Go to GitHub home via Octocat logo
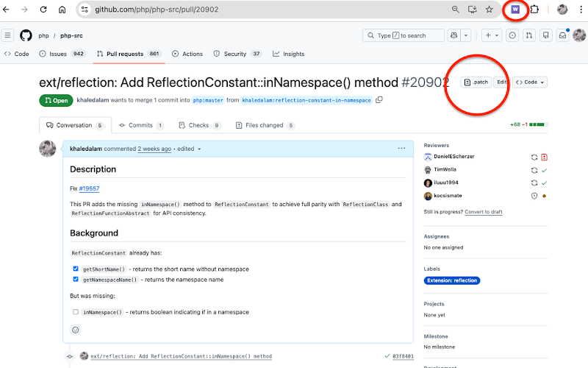588x368 pixels. point(26,35)
